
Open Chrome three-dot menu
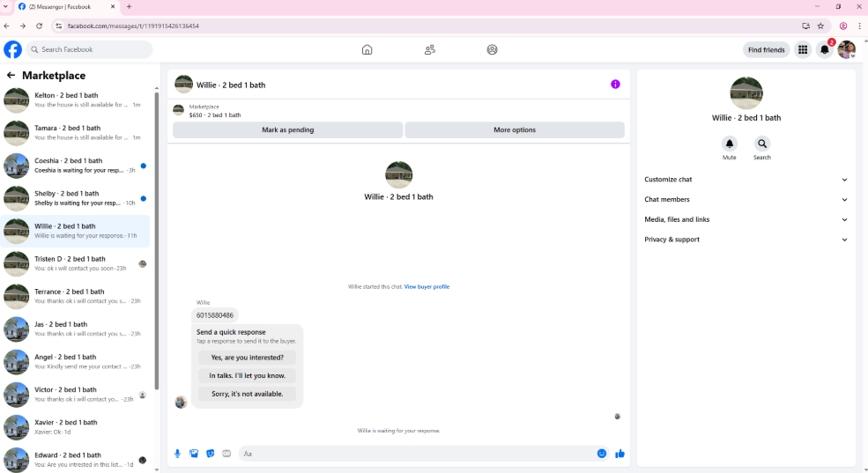click(x=859, y=26)
